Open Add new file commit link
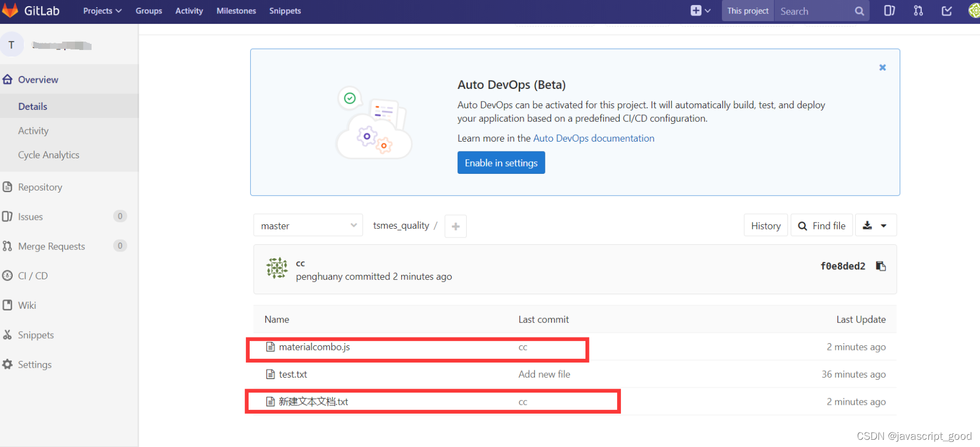The height and width of the screenshot is (447, 980). (544, 374)
